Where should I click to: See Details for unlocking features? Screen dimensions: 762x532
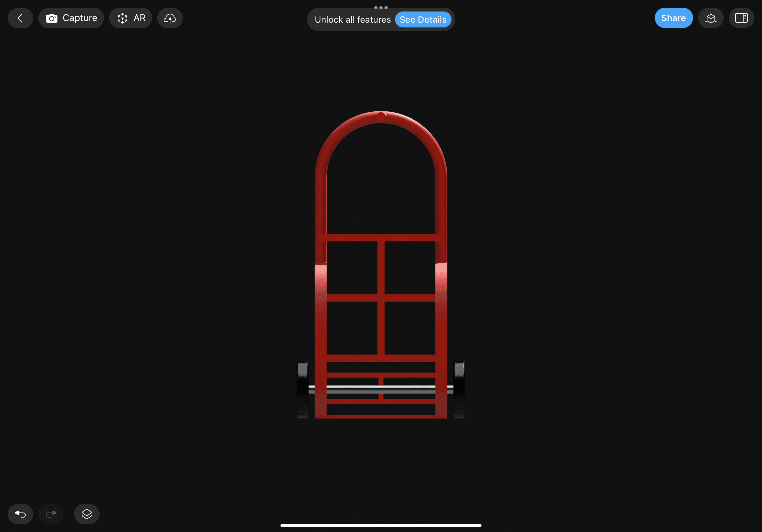pyautogui.click(x=423, y=19)
